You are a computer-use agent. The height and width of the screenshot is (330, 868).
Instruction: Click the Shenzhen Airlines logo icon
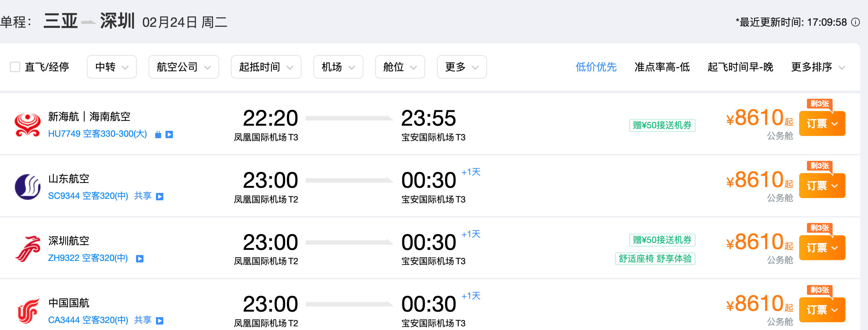[27, 249]
